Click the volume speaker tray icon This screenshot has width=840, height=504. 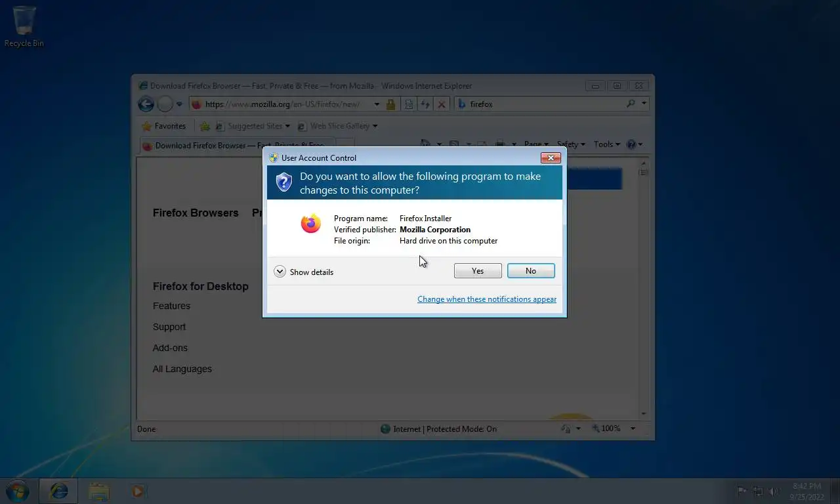click(x=774, y=491)
